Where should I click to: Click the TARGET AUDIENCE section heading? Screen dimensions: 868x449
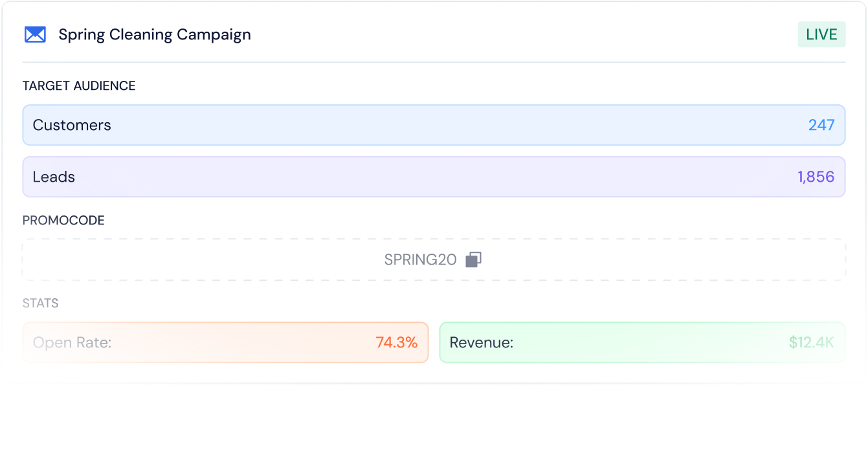(x=79, y=86)
